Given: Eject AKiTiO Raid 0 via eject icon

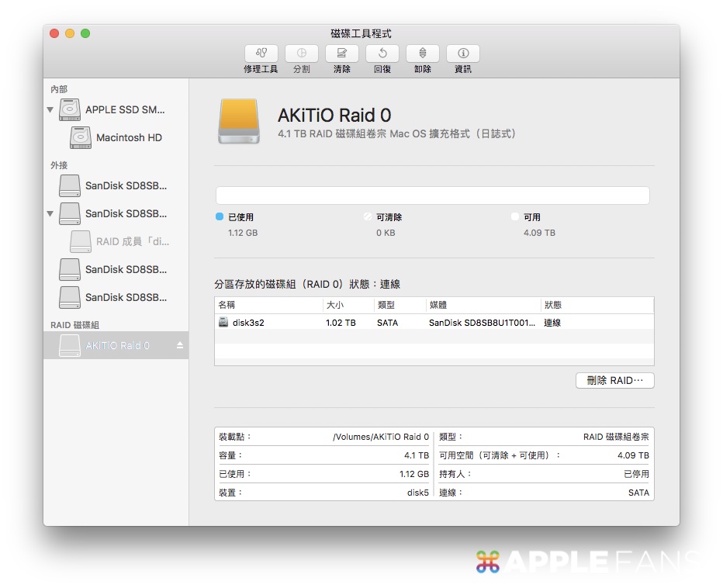Looking at the screenshot, I should (x=180, y=345).
